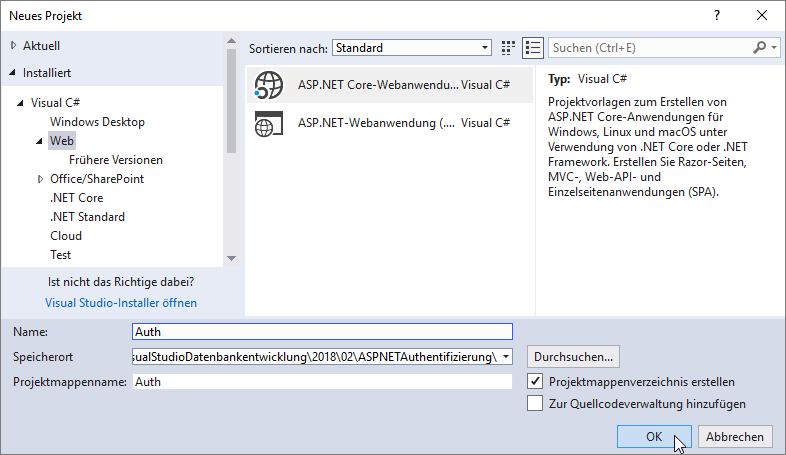
Task: Switch to list view with details
Action: coord(532,48)
